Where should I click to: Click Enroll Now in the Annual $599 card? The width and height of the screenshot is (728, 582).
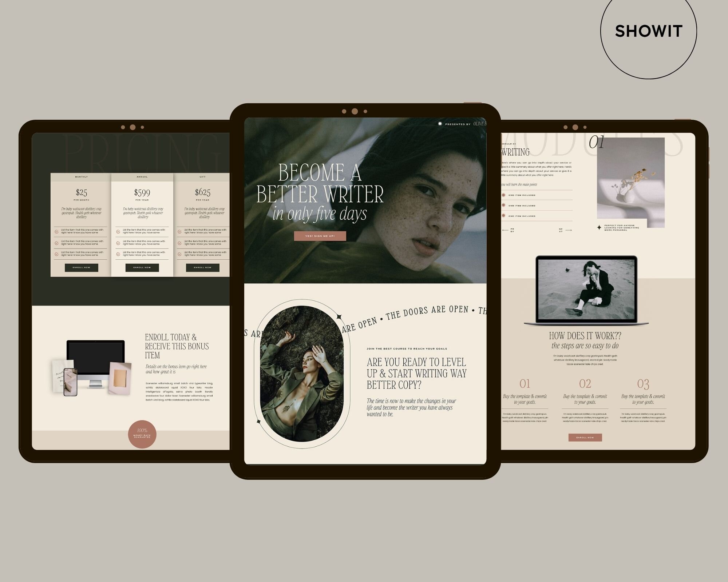pyautogui.click(x=142, y=268)
